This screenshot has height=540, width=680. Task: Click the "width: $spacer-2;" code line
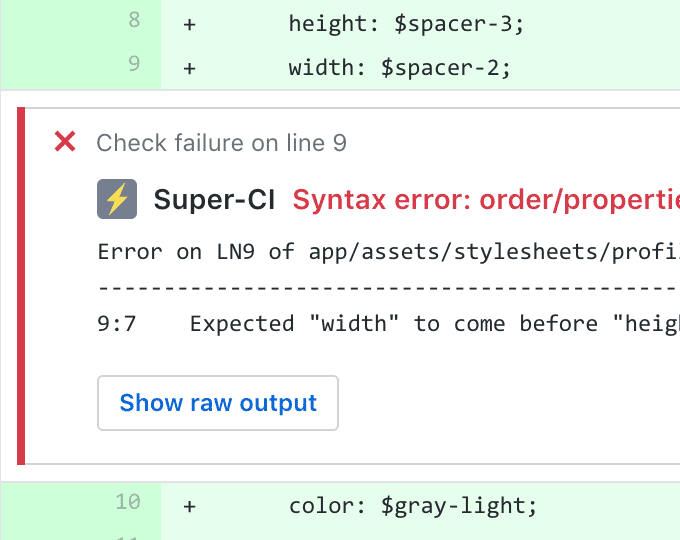pos(400,69)
